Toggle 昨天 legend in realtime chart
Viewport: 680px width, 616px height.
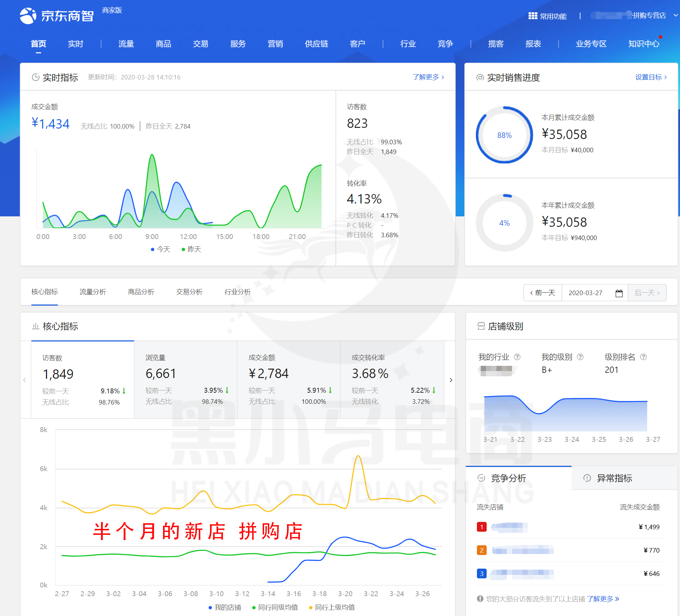tap(191, 249)
